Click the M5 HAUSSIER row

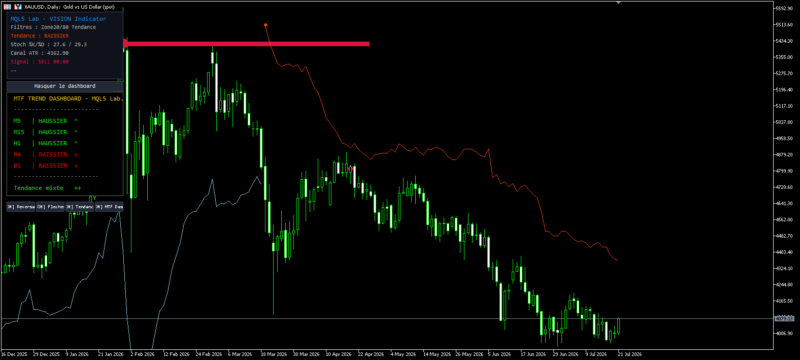[x=46, y=121]
